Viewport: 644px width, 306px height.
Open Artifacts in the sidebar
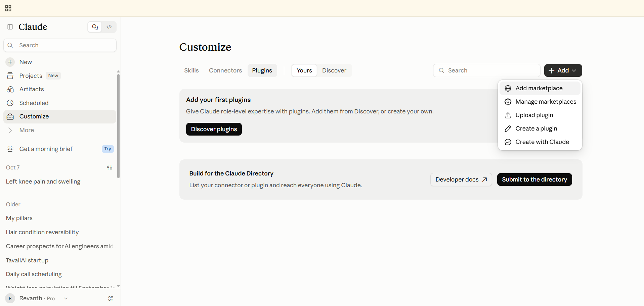coord(60,89)
